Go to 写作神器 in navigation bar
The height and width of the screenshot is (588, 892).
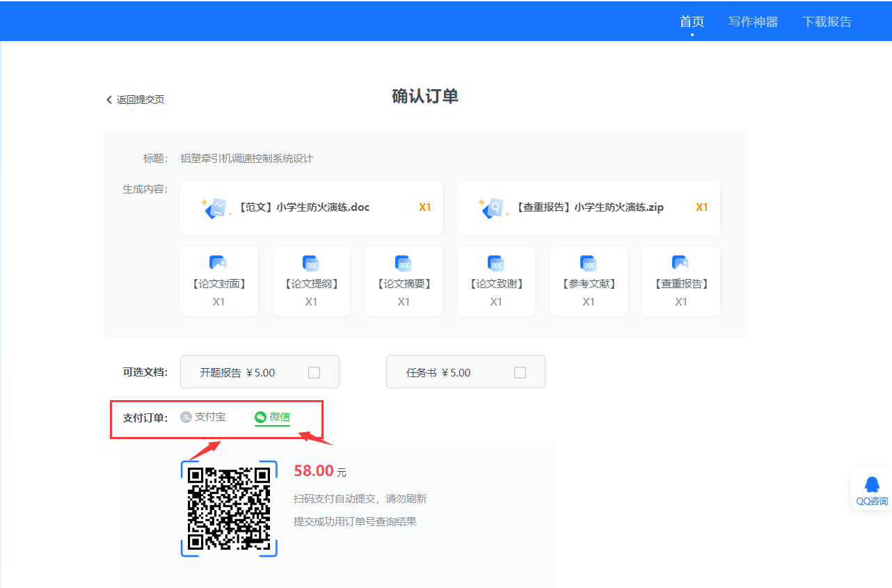point(753,22)
